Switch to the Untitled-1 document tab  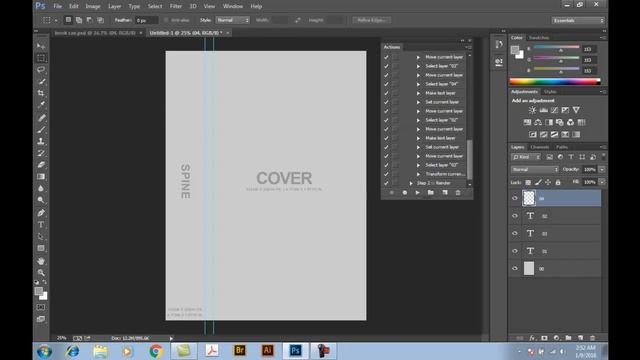coord(186,33)
